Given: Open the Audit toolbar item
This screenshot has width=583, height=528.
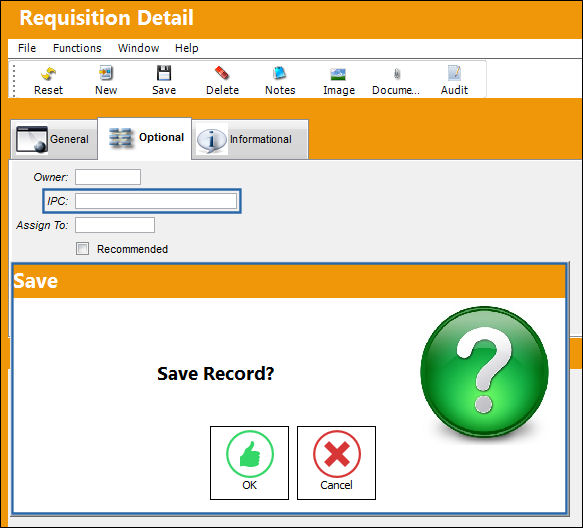Looking at the screenshot, I should coord(454,80).
